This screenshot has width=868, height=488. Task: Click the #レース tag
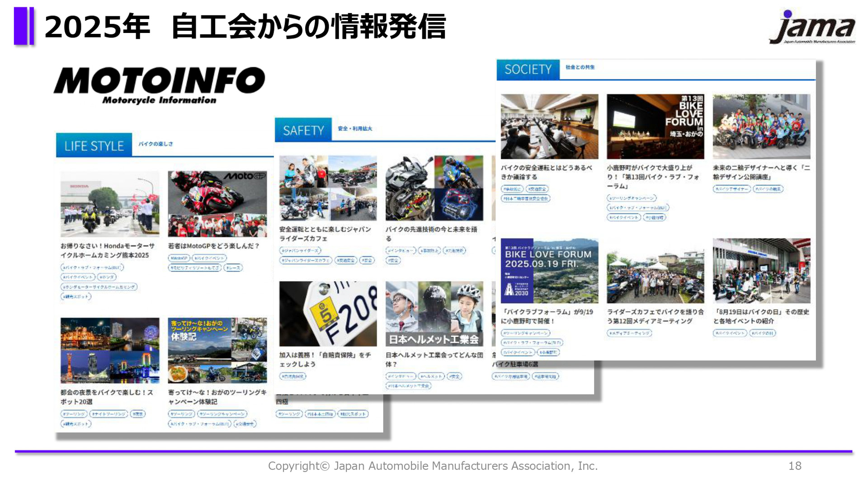(233, 267)
